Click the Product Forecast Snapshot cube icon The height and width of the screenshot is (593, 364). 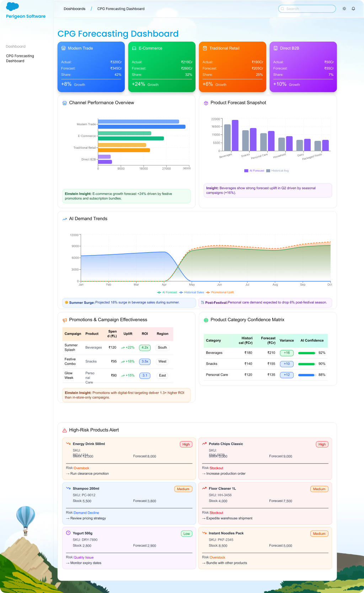(206, 103)
